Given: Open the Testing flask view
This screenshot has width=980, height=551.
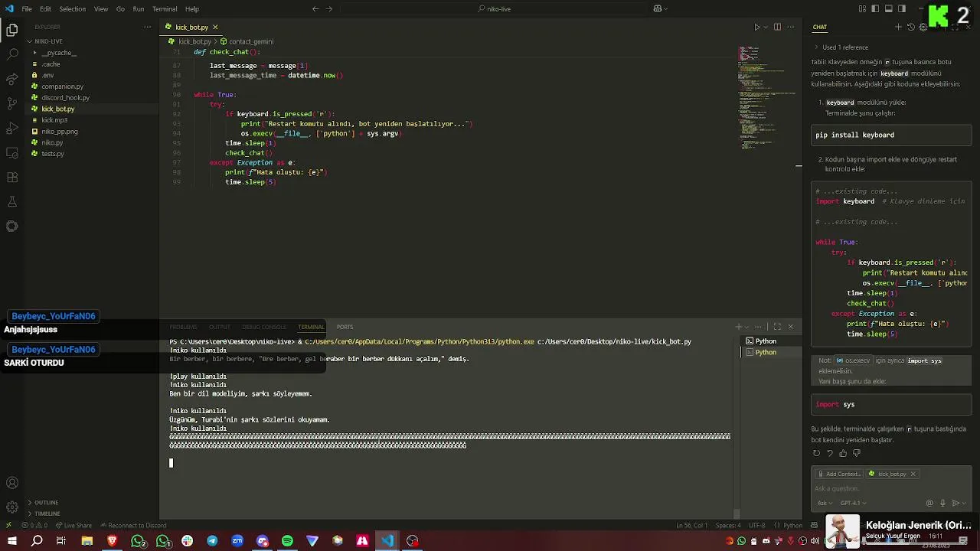Looking at the screenshot, I should [12, 201].
